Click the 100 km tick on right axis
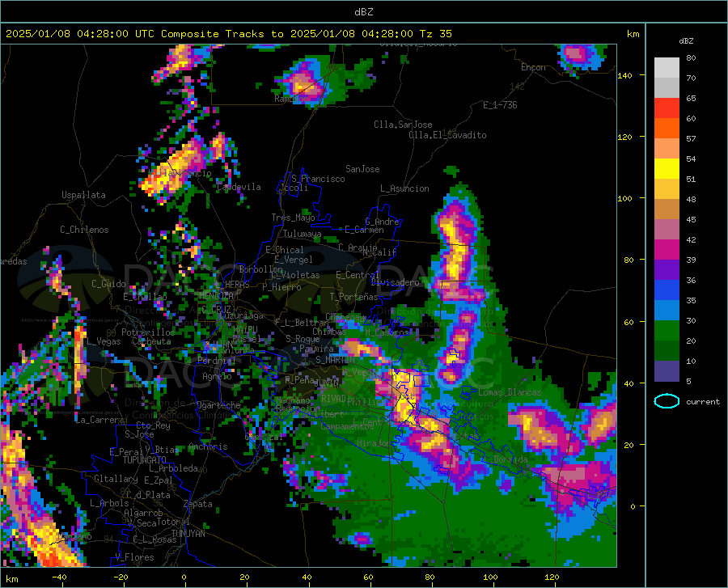The height and width of the screenshot is (588, 728). (624, 198)
